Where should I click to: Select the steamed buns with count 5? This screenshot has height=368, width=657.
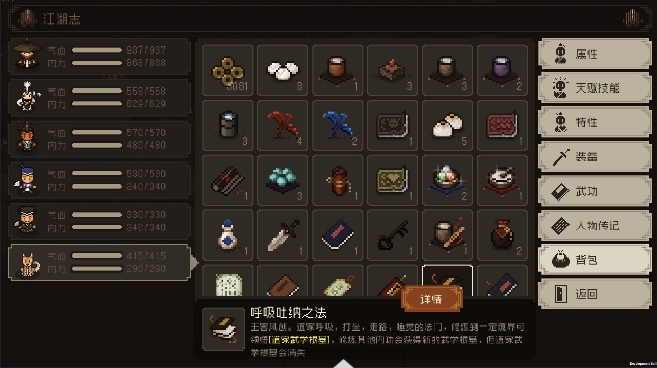pyautogui.click(x=447, y=125)
